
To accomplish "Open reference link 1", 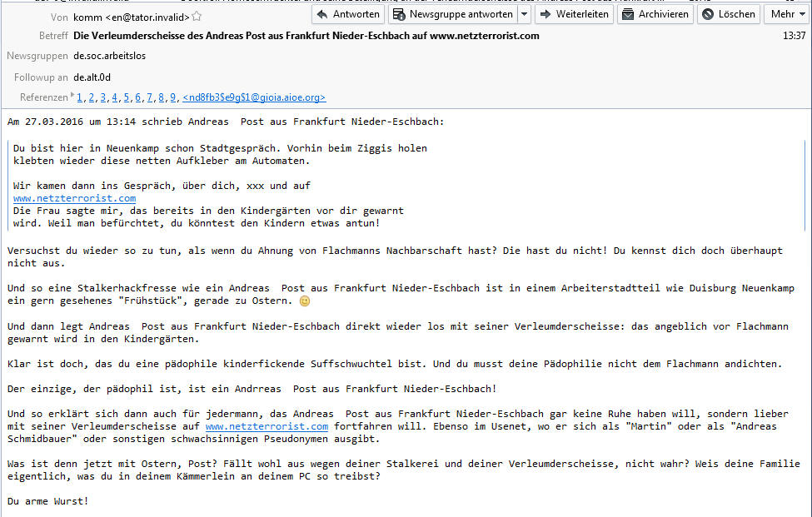I will [x=80, y=97].
